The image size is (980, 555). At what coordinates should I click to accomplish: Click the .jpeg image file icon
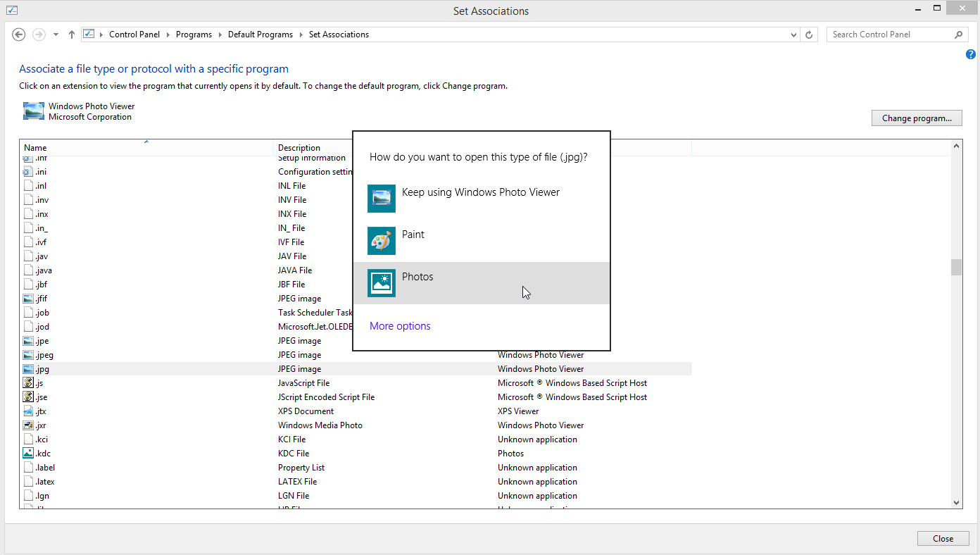coord(28,355)
